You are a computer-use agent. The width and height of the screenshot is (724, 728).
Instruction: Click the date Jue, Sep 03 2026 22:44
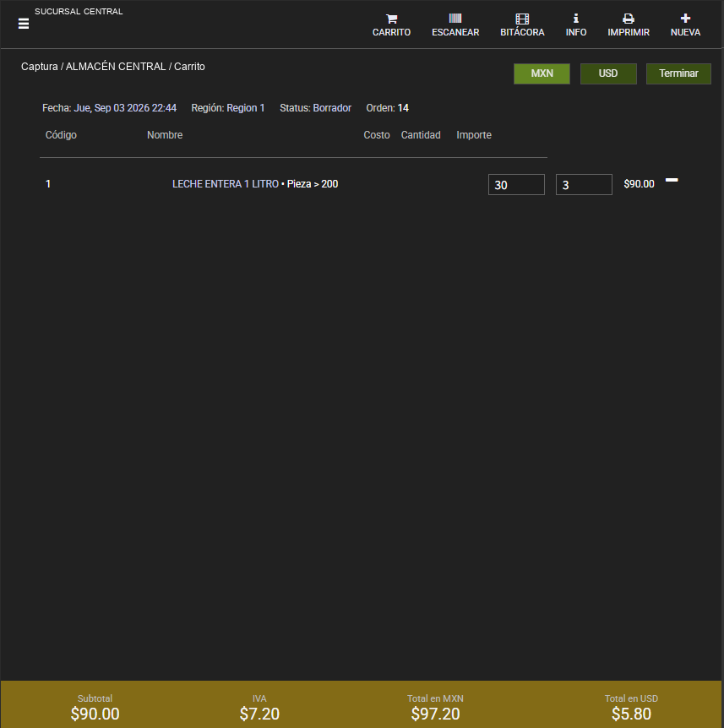point(125,108)
